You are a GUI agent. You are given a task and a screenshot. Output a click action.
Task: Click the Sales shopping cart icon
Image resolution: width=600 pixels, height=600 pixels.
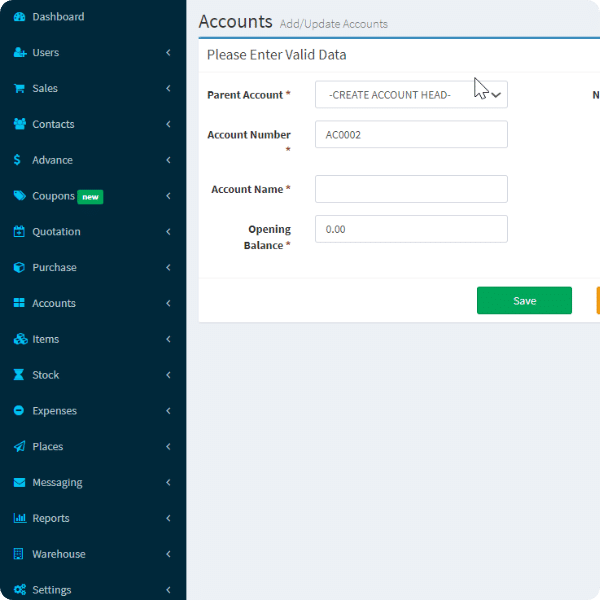(19, 88)
